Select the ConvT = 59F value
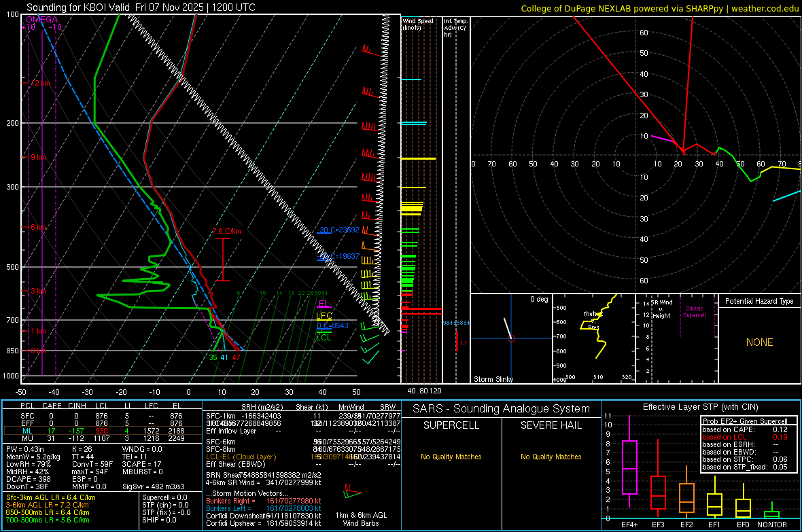 (x=92, y=464)
